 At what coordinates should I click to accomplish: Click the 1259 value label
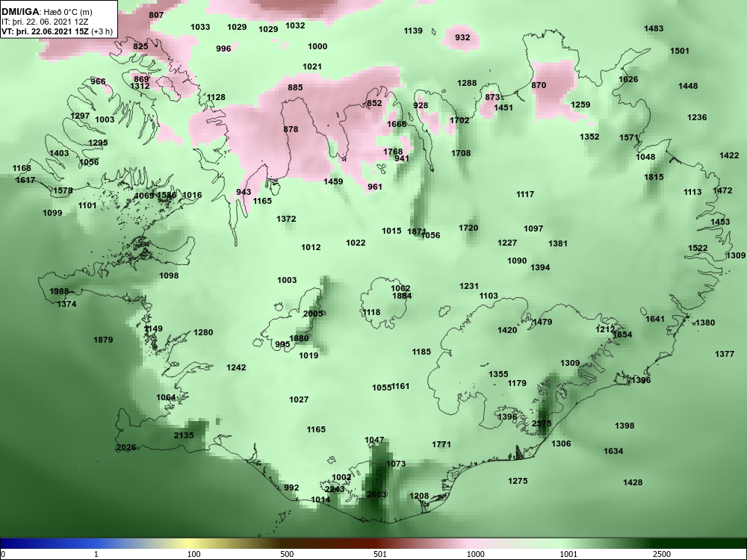tap(580, 105)
